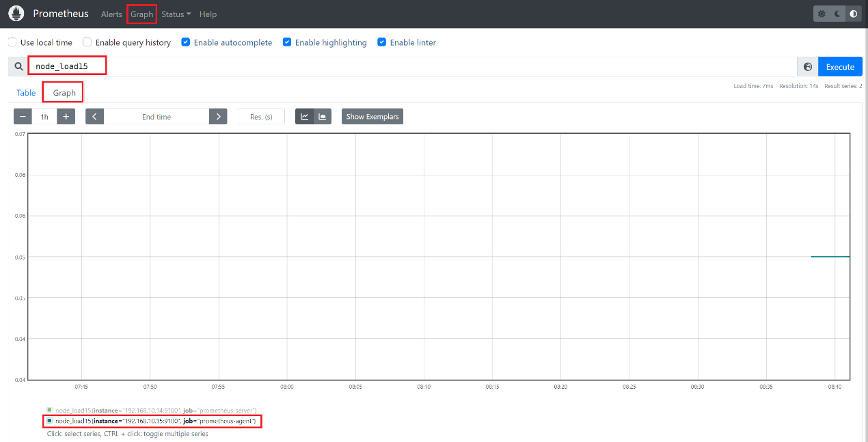
Task: Open the Graph navbar link
Action: pos(142,14)
